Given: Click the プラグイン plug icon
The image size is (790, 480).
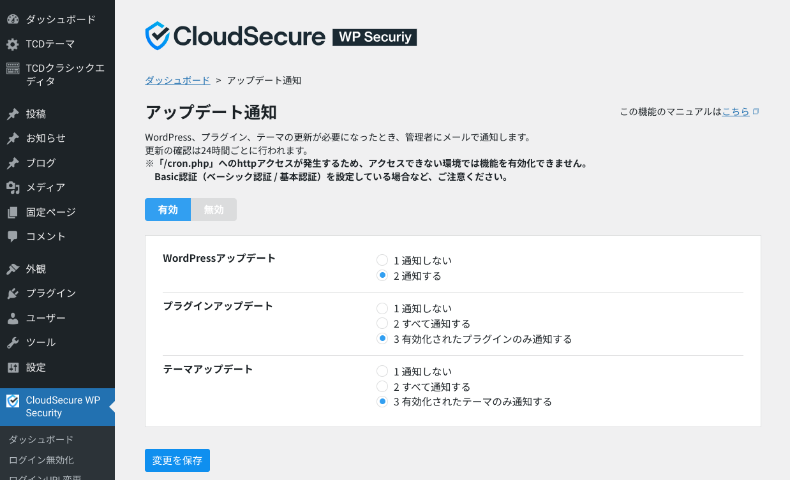Looking at the screenshot, I should click(13, 293).
